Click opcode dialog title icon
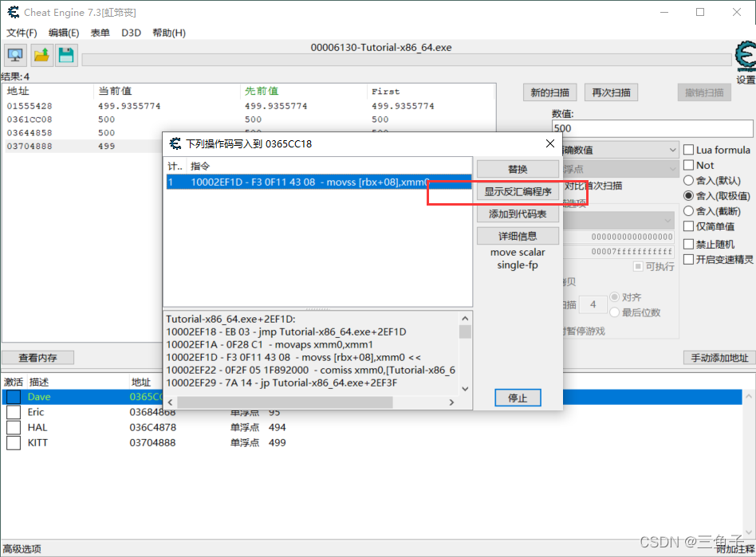Screen dimensions: 756x557 [x=175, y=143]
